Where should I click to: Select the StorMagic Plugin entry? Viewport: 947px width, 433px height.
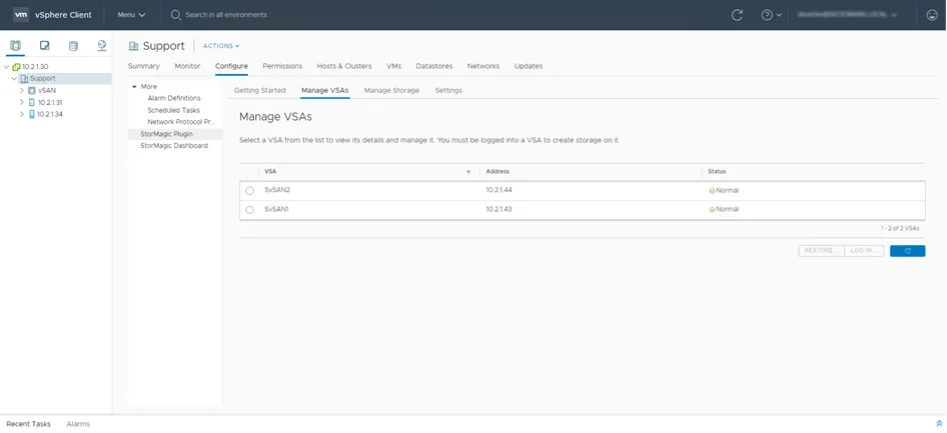tap(175, 134)
